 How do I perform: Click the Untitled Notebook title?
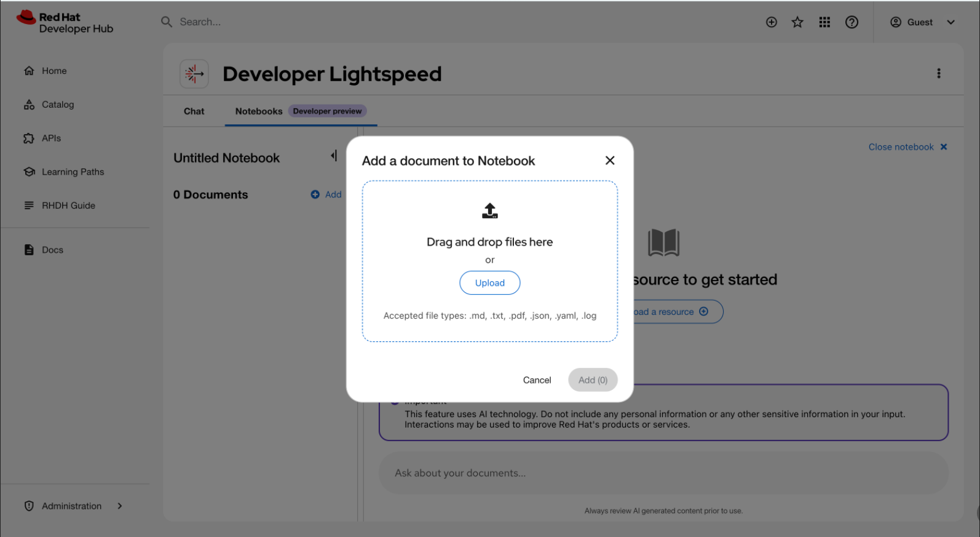[x=226, y=158]
